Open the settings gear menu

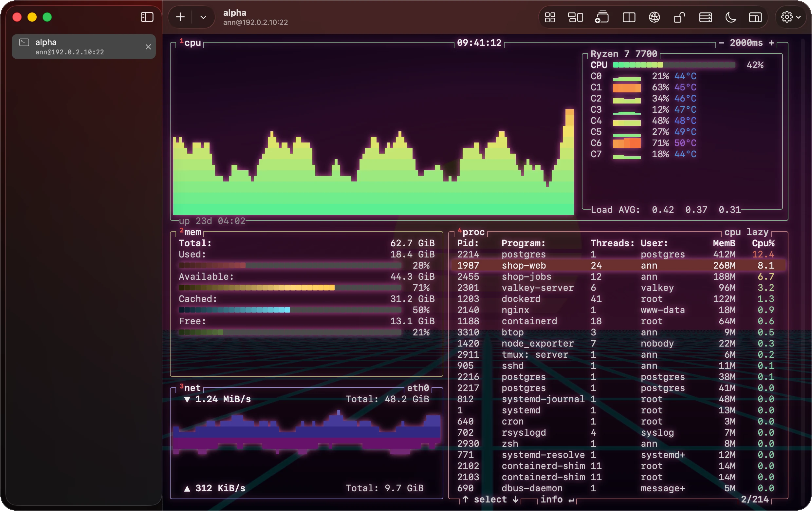click(x=790, y=17)
